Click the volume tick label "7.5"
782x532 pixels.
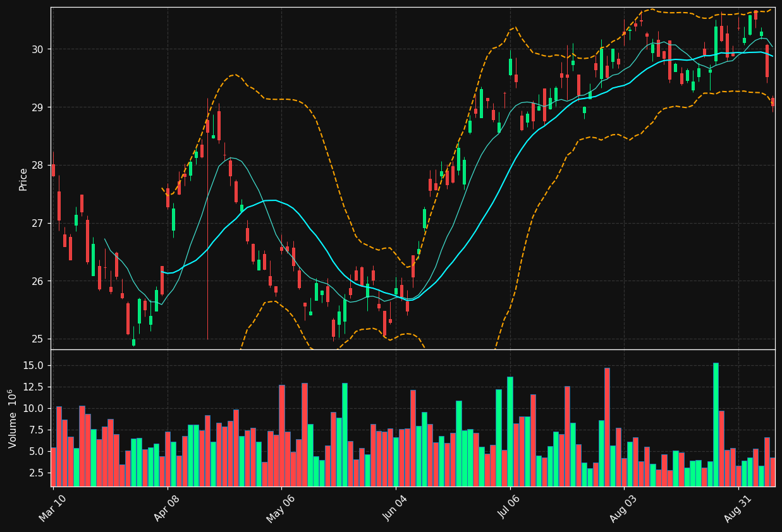(x=35, y=430)
